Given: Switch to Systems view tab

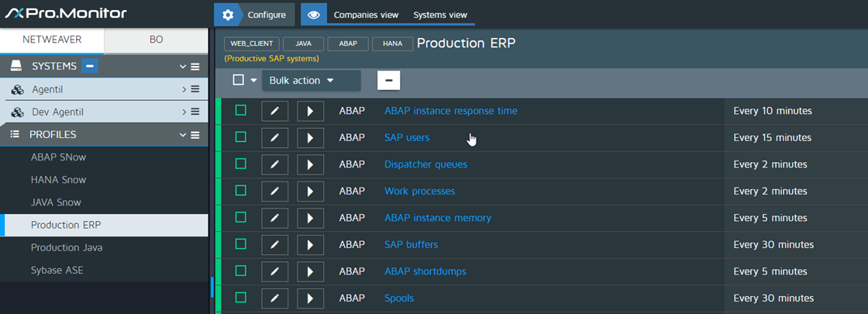Looking at the screenshot, I should (439, 15).
